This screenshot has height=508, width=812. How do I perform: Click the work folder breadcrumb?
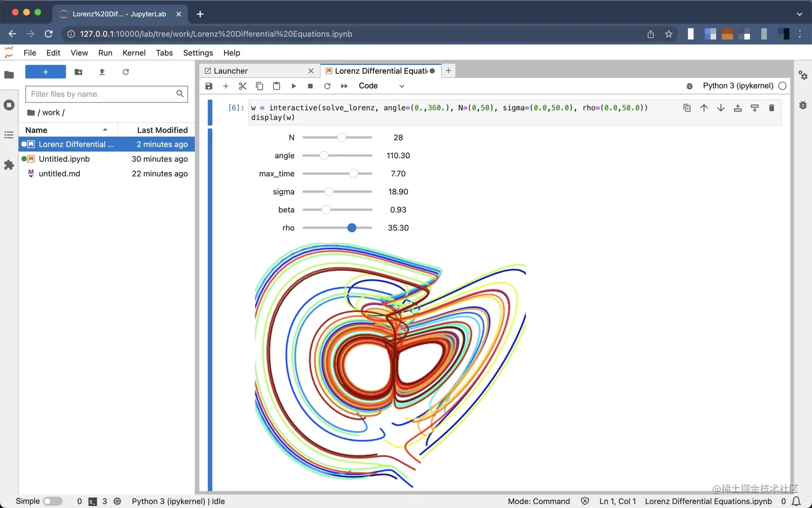click(51, 112)
